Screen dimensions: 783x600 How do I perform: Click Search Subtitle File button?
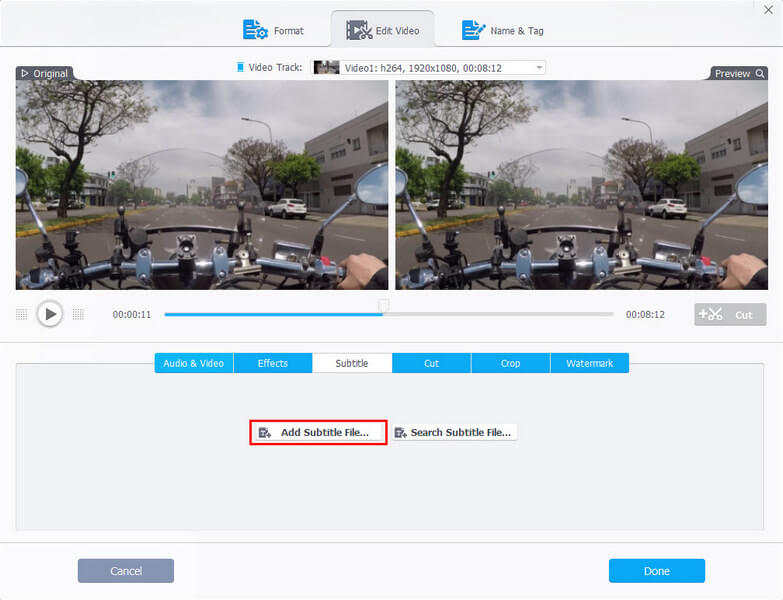tap(454, 432)
